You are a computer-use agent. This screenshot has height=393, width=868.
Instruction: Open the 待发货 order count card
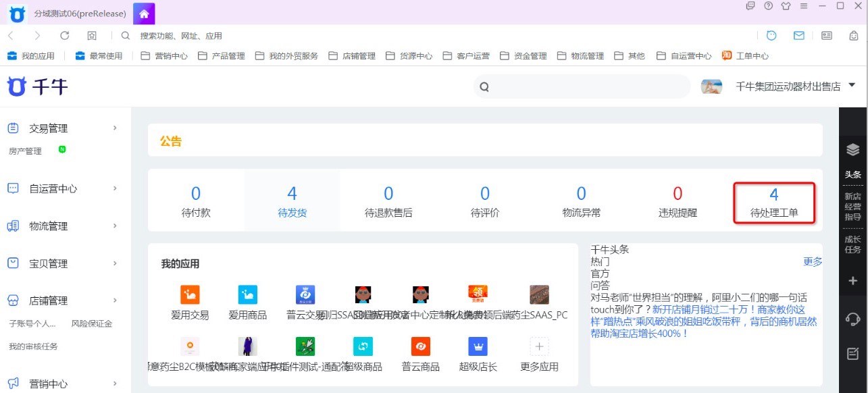[292, 202]
